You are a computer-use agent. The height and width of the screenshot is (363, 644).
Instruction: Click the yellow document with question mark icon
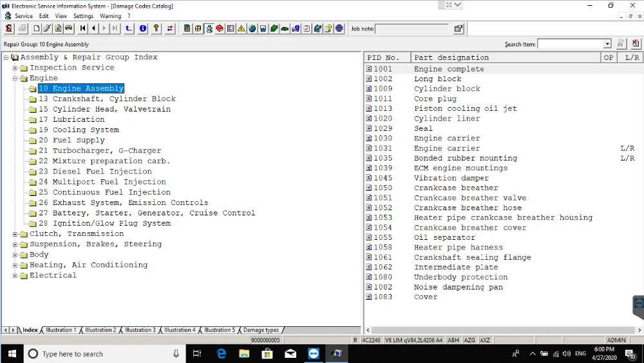pos(328,28)
